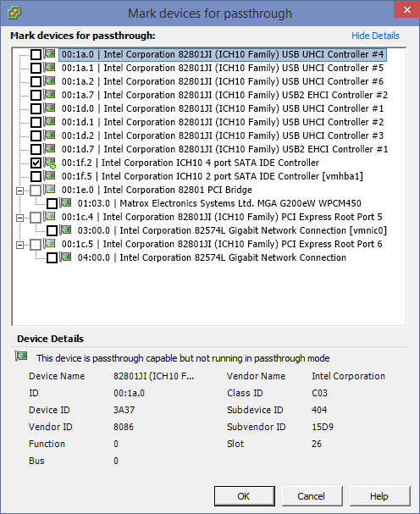Click Device Name value '82801JI (ICH10 F...'

[154, 376]
